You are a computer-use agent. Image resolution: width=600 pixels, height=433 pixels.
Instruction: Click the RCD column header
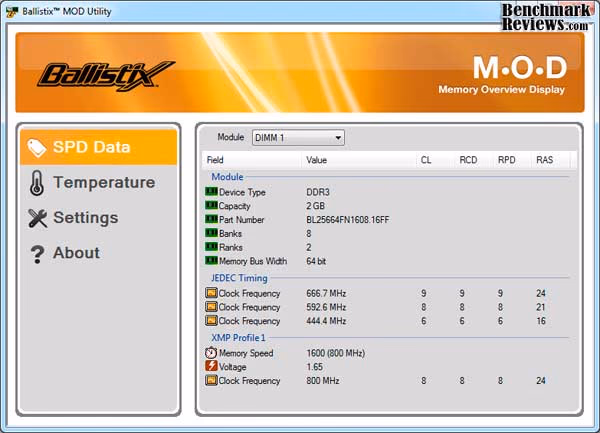click(x=474, y=160)
